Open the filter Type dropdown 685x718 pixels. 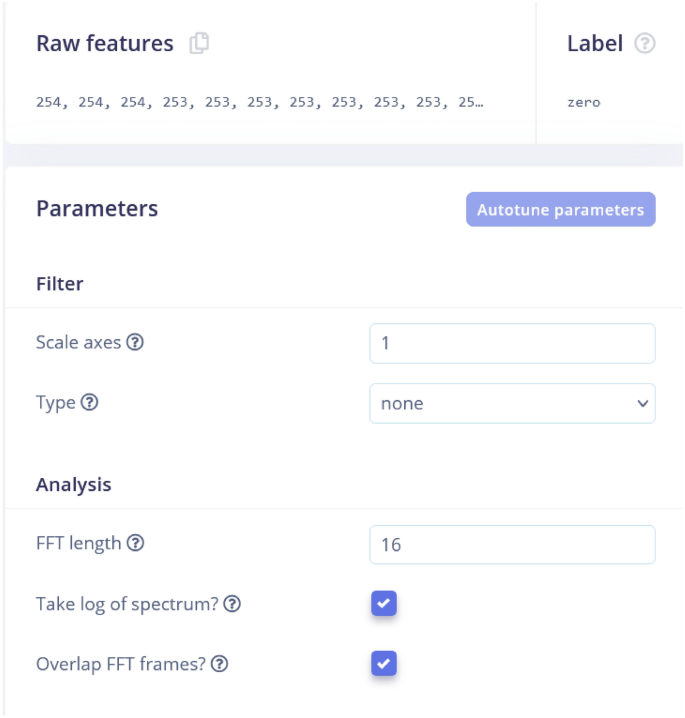512,403
